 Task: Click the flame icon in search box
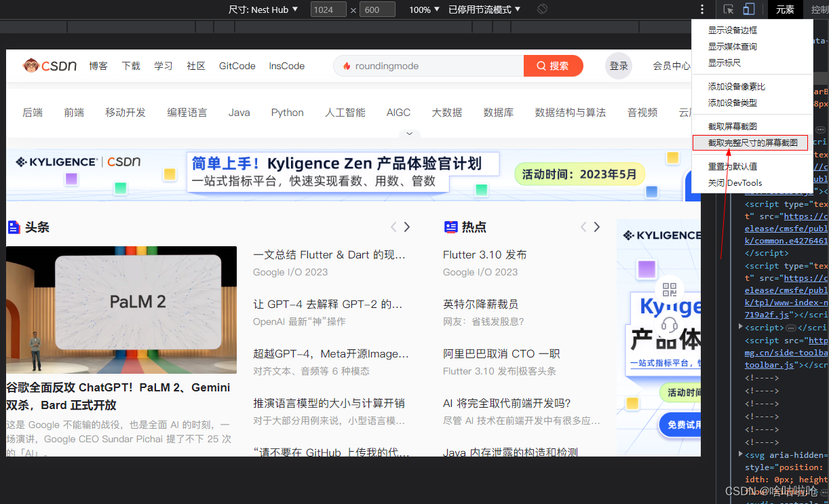click(347, 66)
